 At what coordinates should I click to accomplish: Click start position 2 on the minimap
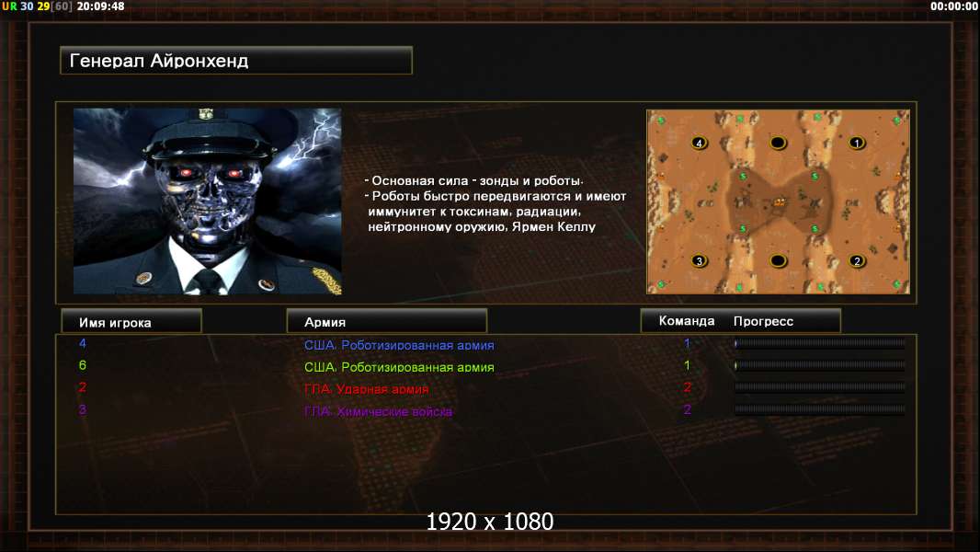(857, 260)
